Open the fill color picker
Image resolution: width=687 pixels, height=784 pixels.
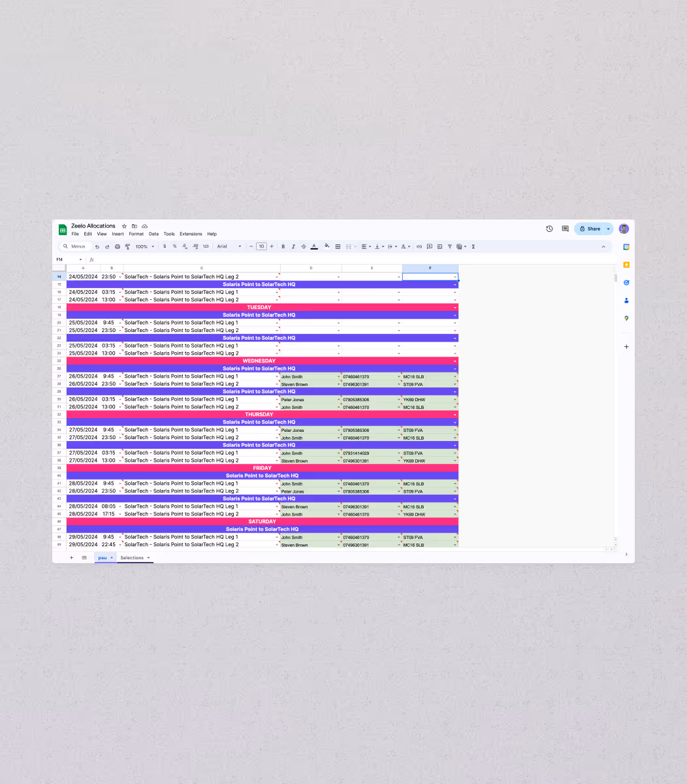coord(327,246)
